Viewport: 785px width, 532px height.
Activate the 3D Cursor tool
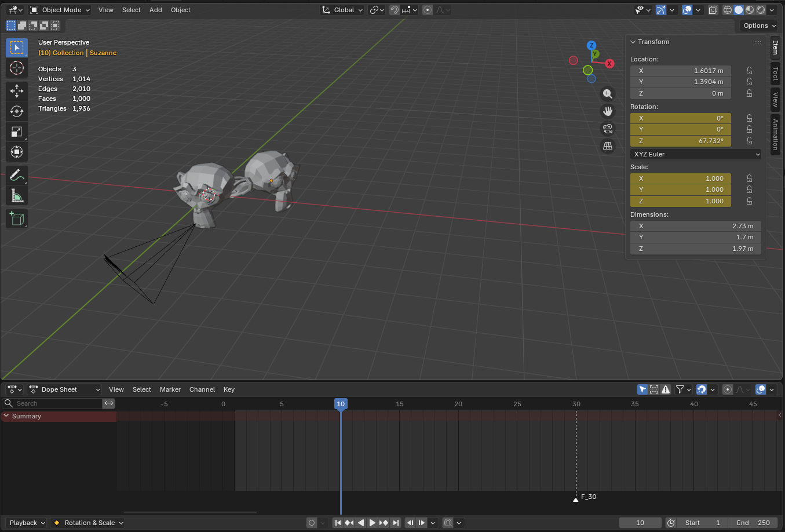coord(17,68)
